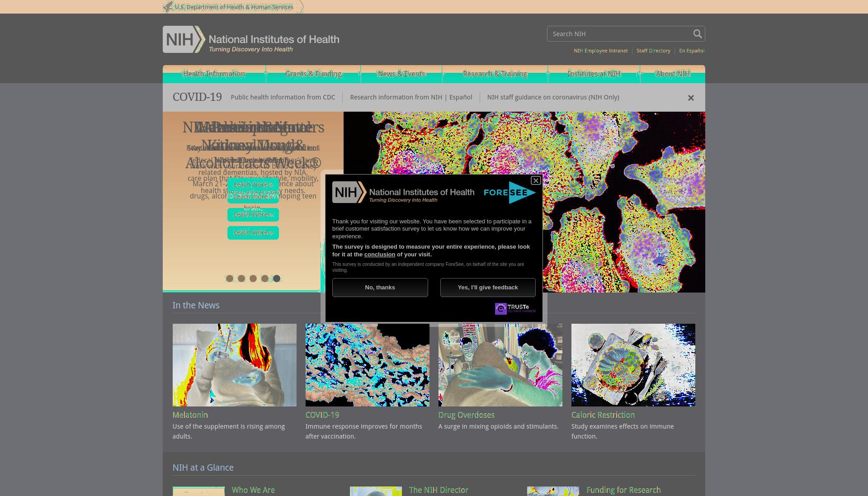Screen dimensions: 868x496
Task: Click U.S. Department of Health & Human Services
Action: pyautogui.click(x=234, y=7)
